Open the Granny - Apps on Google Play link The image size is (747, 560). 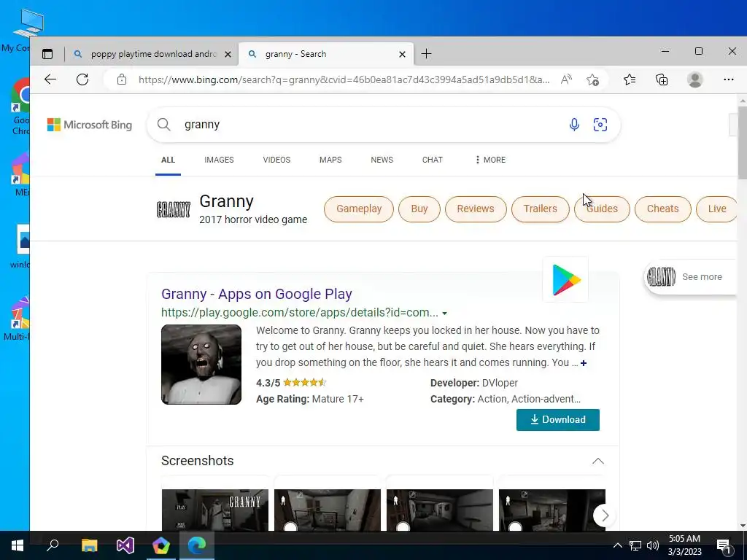coord(257,295)
